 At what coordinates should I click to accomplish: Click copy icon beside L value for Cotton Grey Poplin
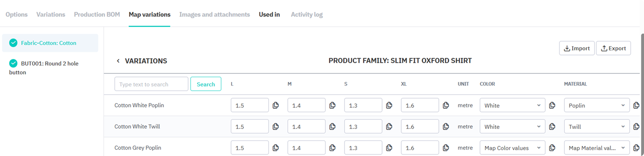275,148
